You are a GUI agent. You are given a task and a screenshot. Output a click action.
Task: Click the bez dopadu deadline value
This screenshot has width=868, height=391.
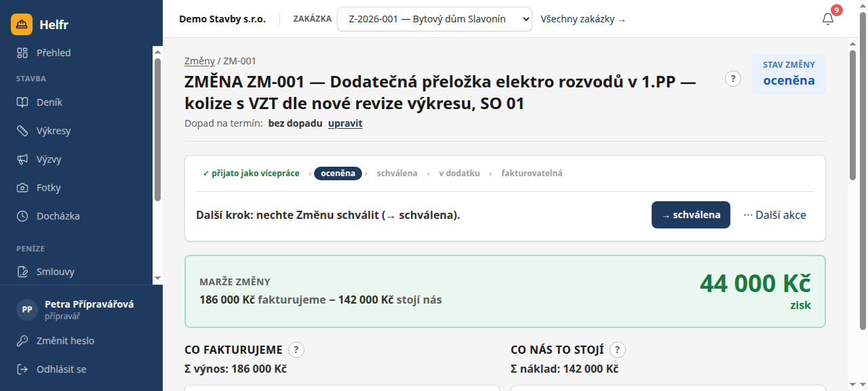coord(295,123)
